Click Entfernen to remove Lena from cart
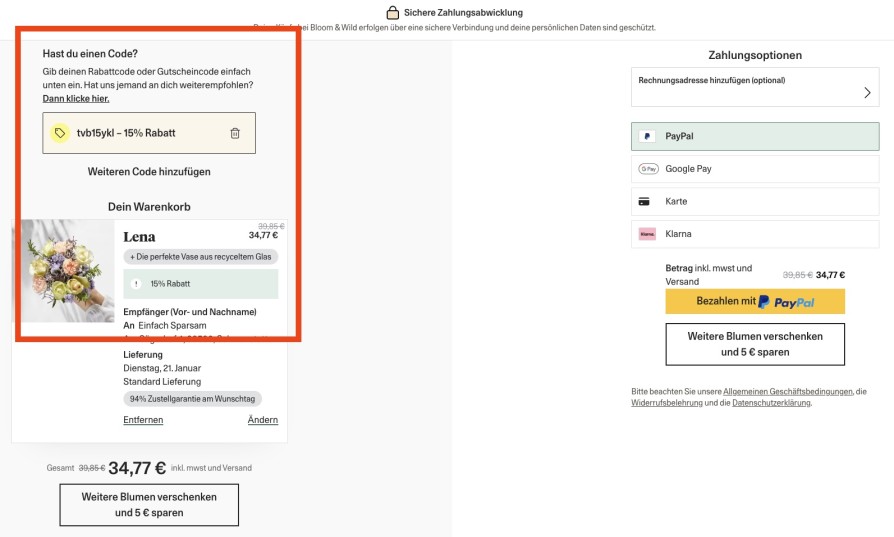Viewport: 894px width, 537px height. (143, 420)
